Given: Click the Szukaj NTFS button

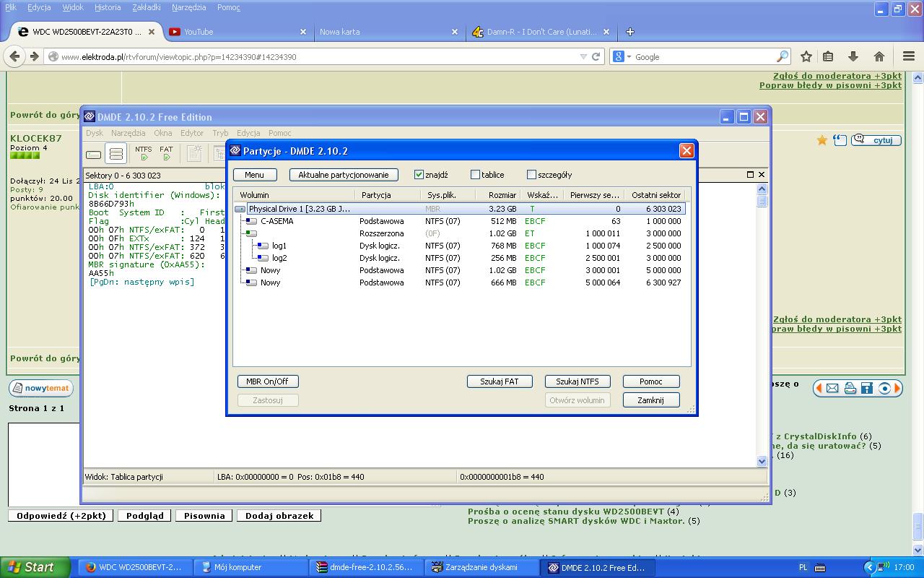Looking at the screenshot, I should pyautogui.click(x=577, y=381).
